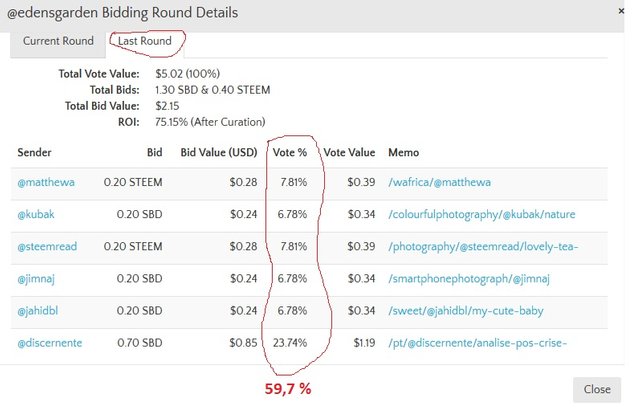Open @discernente sender profile link
Screen dimensions: 640x411
click(x=50, y=343)
